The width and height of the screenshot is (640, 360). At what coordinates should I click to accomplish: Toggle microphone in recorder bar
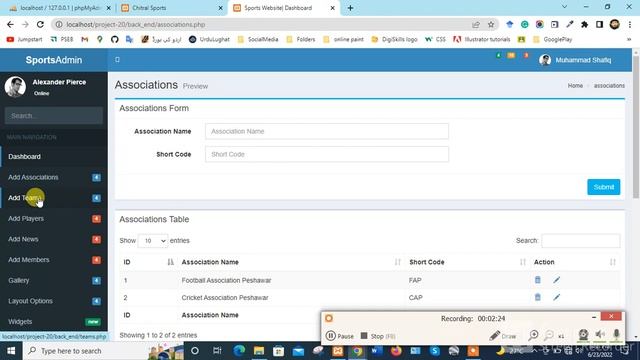coord(616,335)
